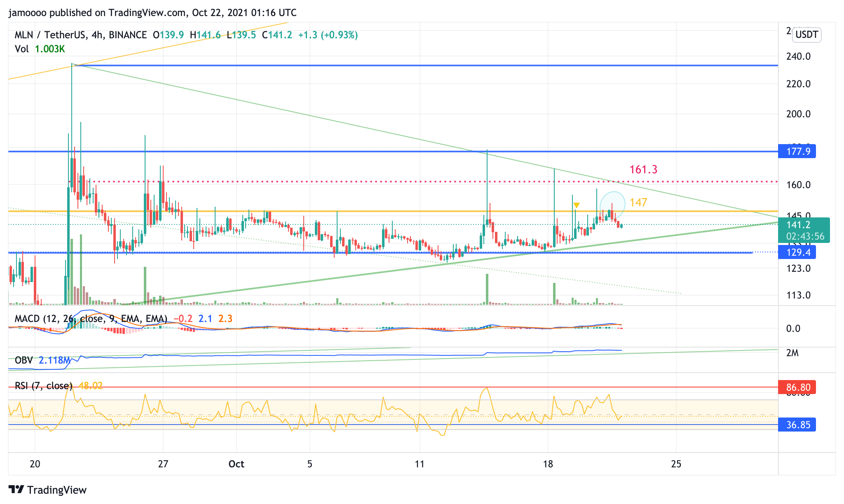Click the RSI blue level label 36.85
This screenshot has width=844, height=504.
point(797,425)
